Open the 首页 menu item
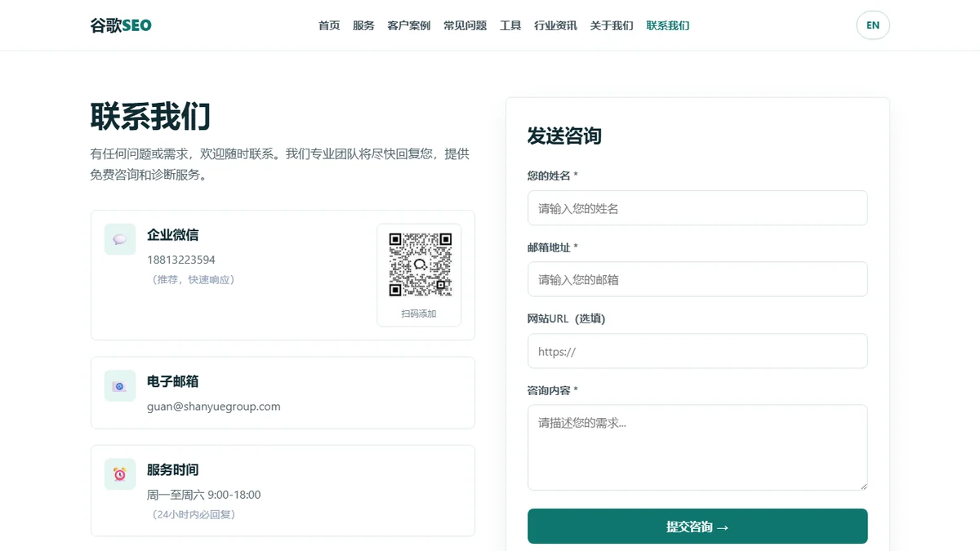Viewport: 980px width, 551px height. point(329,25)
